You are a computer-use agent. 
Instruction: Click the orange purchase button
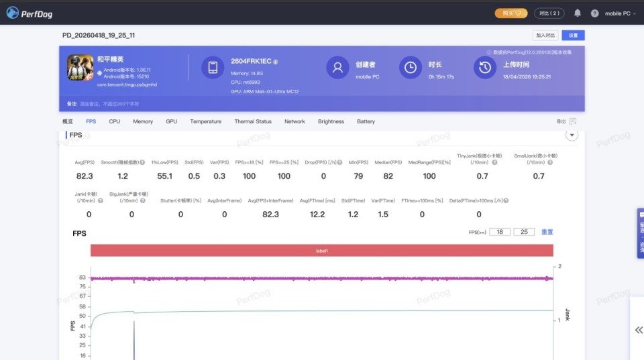511,13
